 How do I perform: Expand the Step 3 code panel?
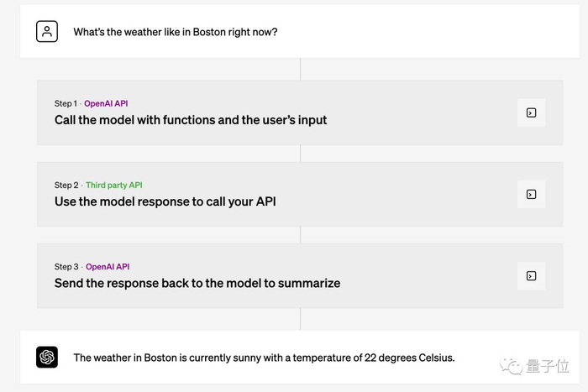531,275
